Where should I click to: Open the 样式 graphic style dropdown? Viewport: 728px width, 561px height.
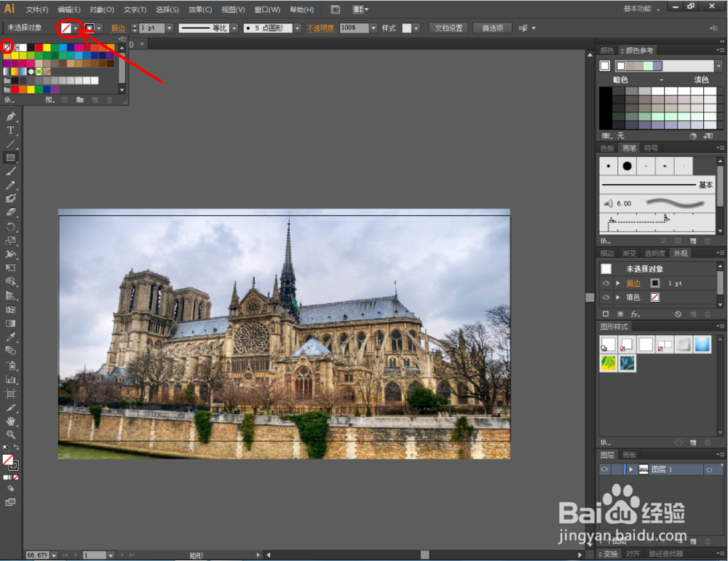(x=416, y=28)
